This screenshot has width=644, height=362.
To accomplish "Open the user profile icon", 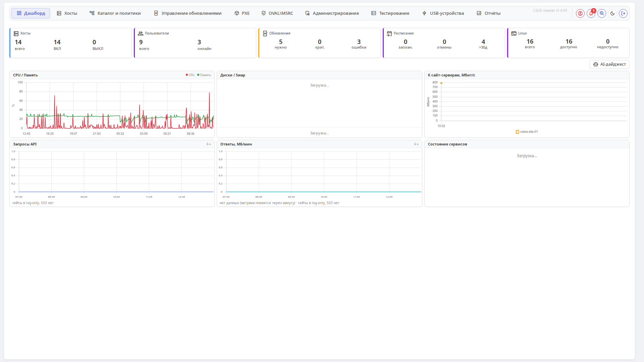I will [580, 13].
